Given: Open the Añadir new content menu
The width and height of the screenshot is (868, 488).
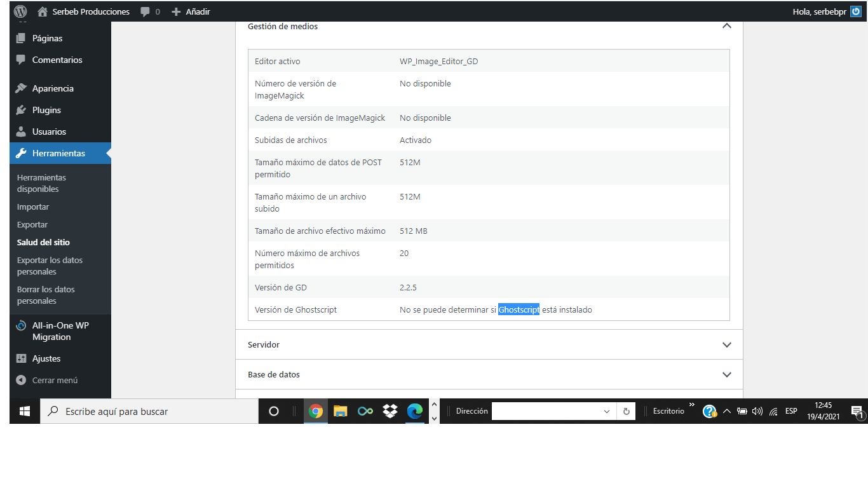Looking at the screenshot, I should 191,11.
